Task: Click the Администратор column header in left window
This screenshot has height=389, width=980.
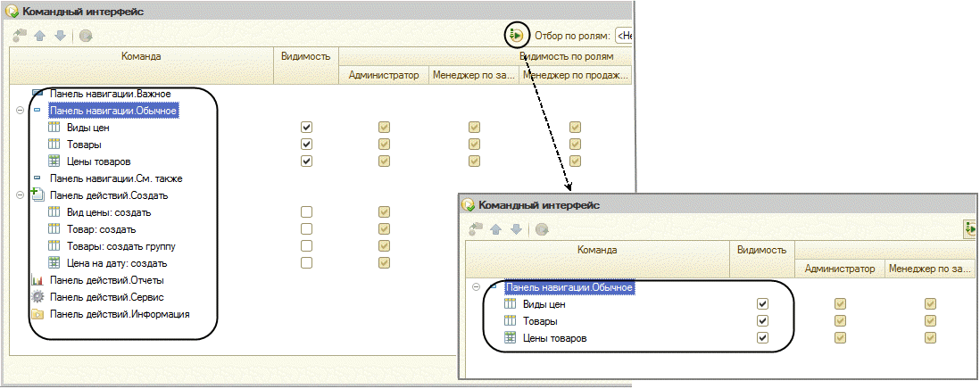Action: [384, 75]
